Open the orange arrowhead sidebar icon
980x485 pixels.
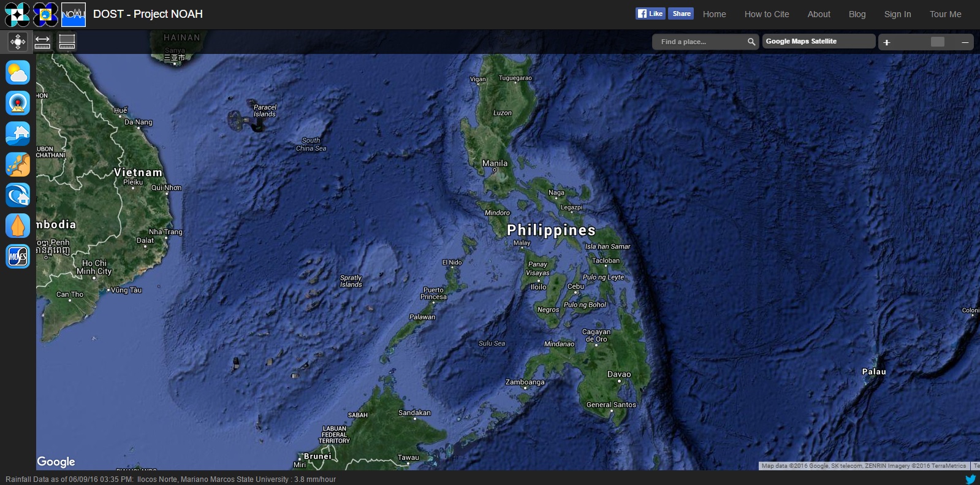18,226
